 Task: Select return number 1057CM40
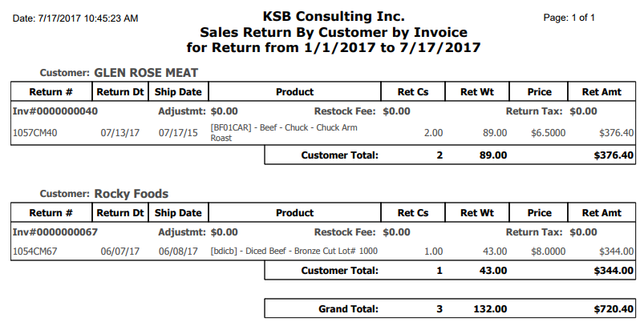[35, 132]
